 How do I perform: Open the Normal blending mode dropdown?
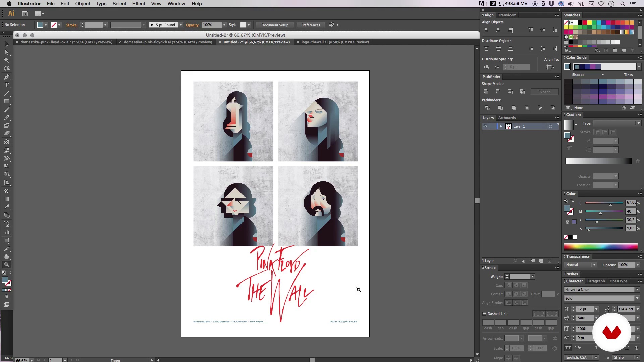580,265
